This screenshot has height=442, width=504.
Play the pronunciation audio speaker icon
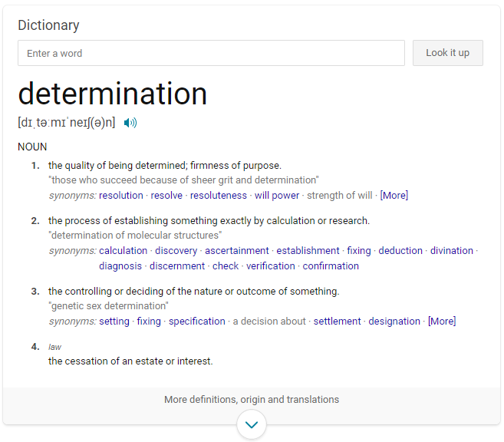(130, 123)
